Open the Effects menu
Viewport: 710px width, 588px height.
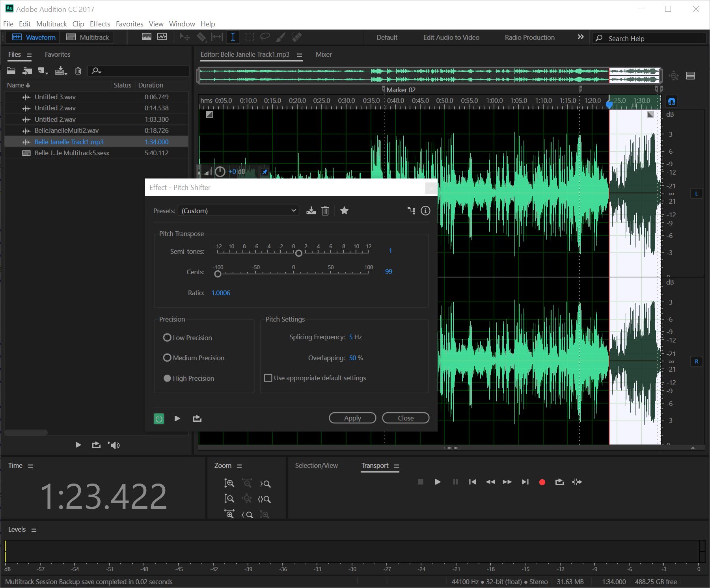100,24
